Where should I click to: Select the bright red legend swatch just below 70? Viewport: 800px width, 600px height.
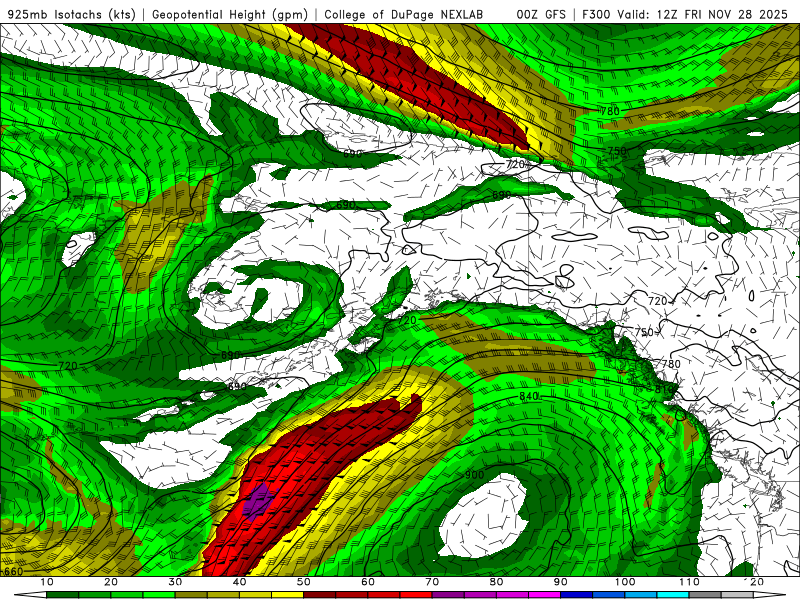(x=416, y=595)
